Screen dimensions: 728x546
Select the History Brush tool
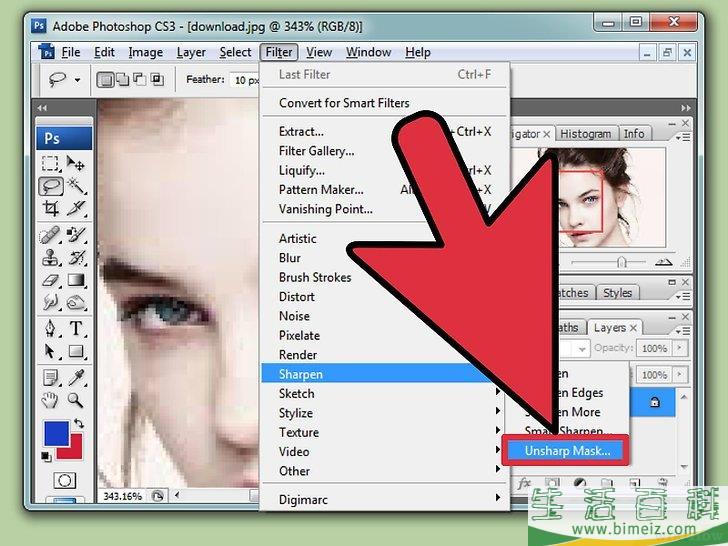[x=76, y=258]
